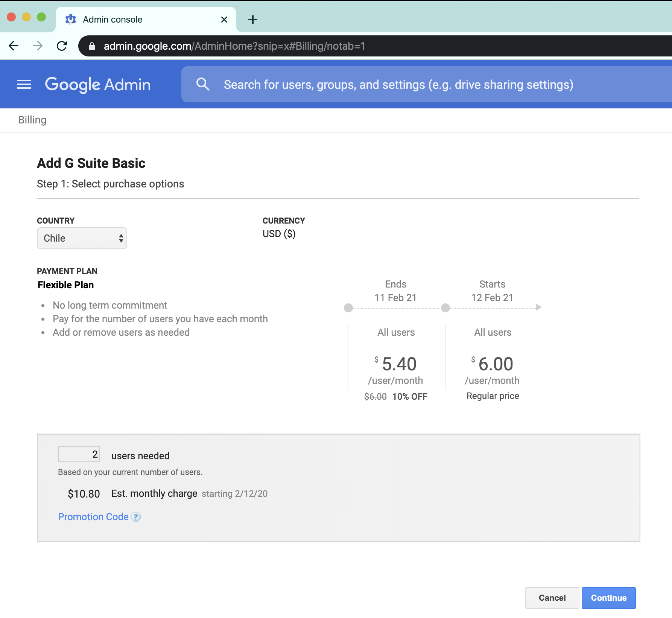Click 'Regular price' label
The image size is (672, 618).
tap(493, 396)
